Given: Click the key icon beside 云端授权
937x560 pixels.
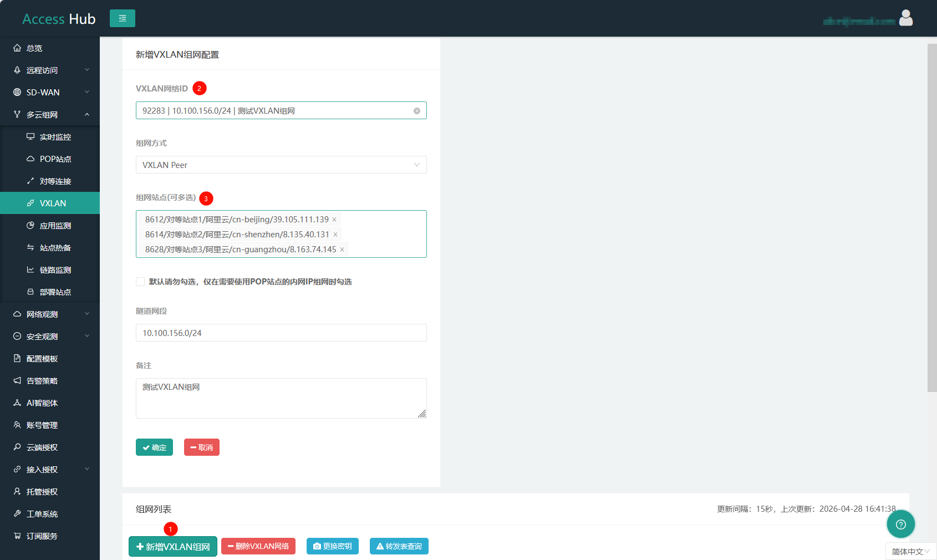Looking at the screenshot, I should (17, 447).
